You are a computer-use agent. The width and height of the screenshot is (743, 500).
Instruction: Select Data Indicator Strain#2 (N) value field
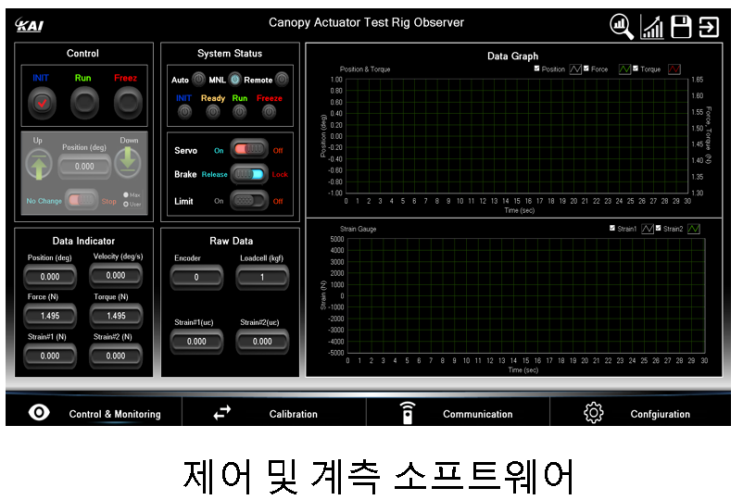pos(116,356)
